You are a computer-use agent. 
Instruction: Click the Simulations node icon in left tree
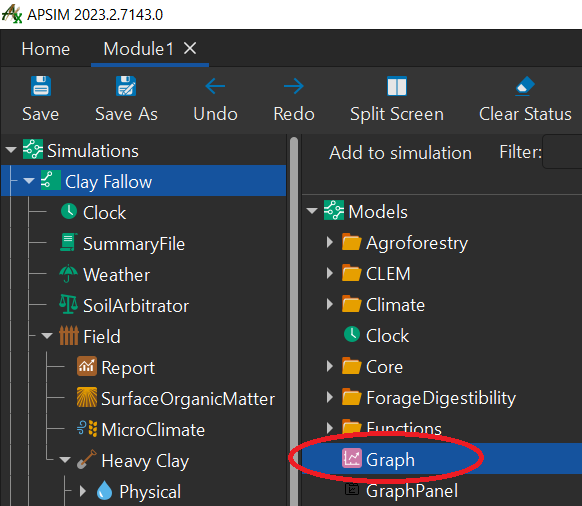click(x=33, y=149)
